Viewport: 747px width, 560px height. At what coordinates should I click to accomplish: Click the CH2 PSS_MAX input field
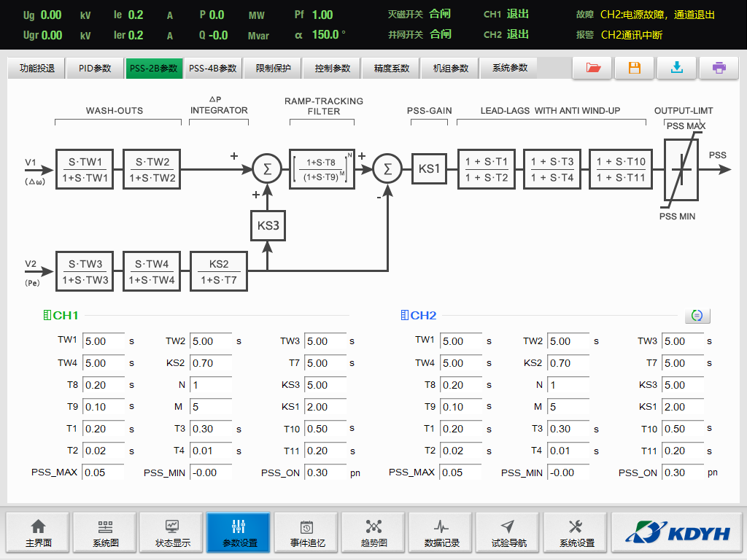460,472
